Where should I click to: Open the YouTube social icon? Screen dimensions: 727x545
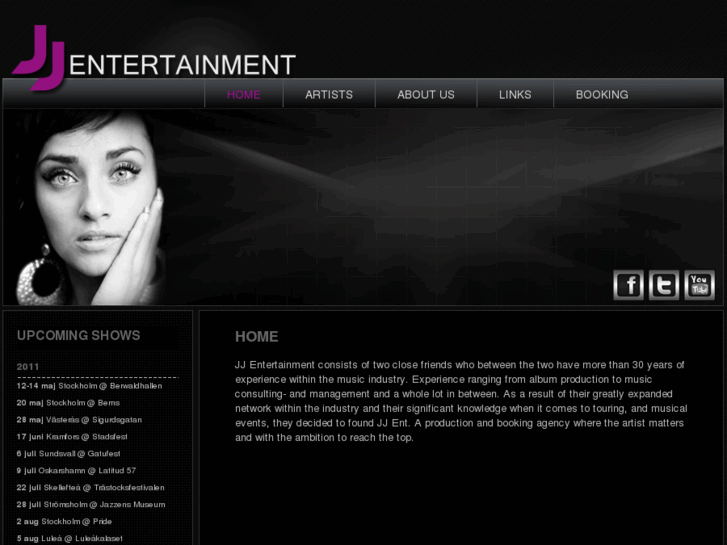[x=699, y=285]
